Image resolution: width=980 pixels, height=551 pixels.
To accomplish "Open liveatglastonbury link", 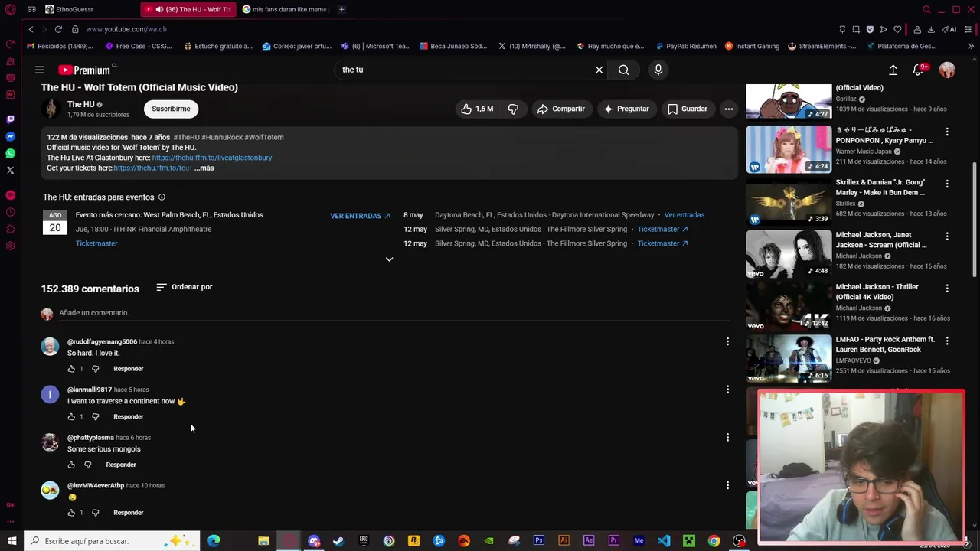I will coord(212,158).
